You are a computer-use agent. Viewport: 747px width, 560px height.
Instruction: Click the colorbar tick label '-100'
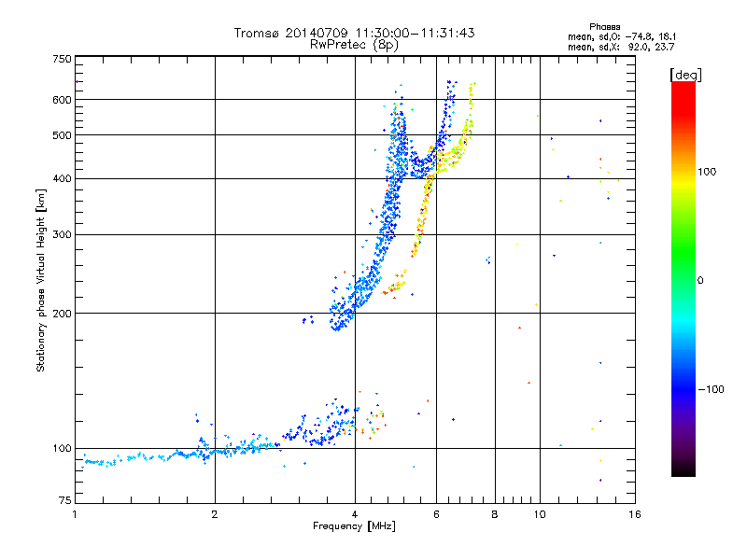coord(711,389)
